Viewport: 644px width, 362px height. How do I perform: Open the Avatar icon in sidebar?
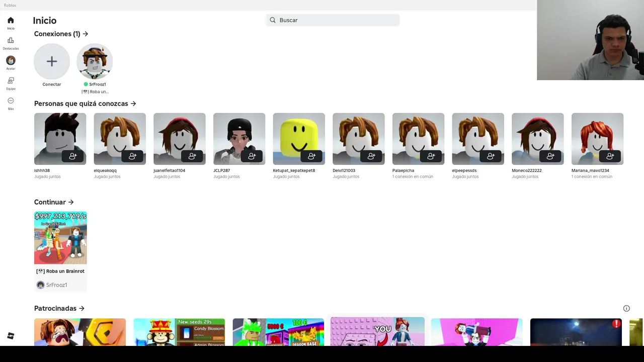coord(11,60)
